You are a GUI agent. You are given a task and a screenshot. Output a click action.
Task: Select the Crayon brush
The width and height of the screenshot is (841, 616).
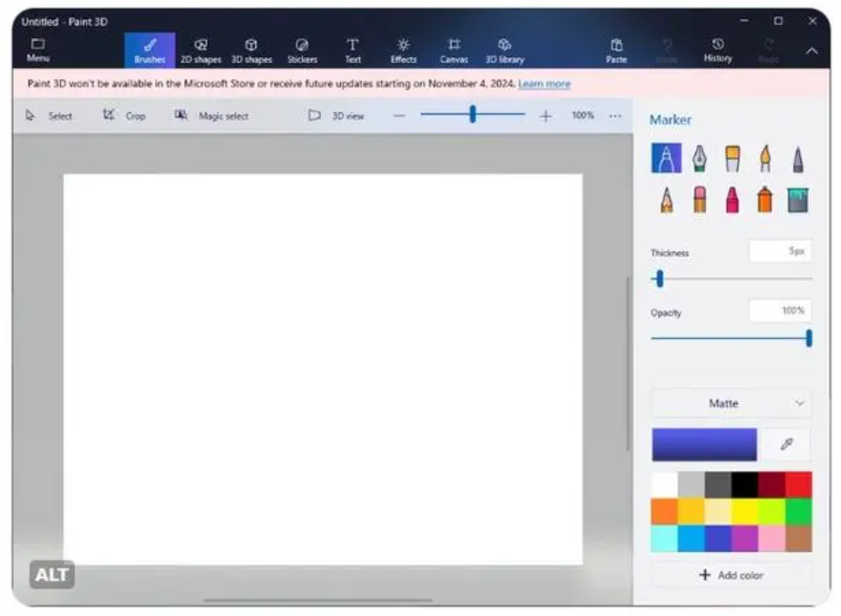click(x=732, y=199)
